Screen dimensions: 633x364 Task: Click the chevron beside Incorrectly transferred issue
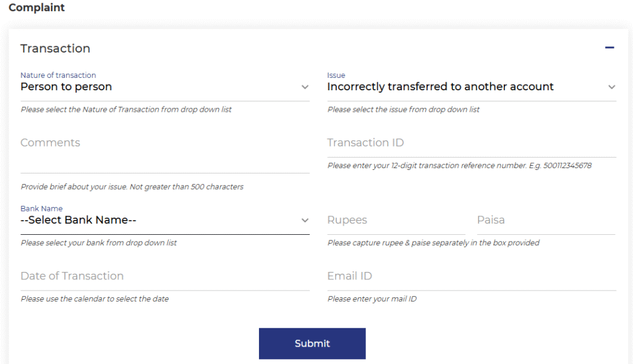[x=611, y=87]
